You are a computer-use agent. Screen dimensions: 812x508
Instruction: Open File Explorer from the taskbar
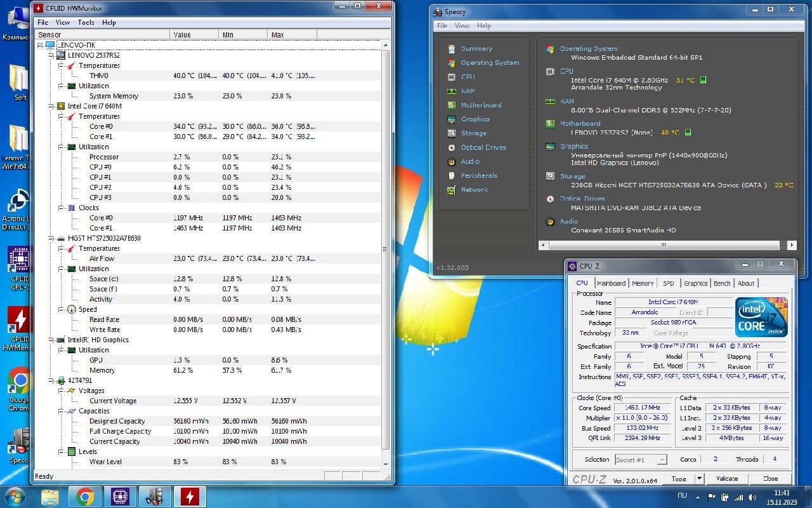click(x=50, y=497)
